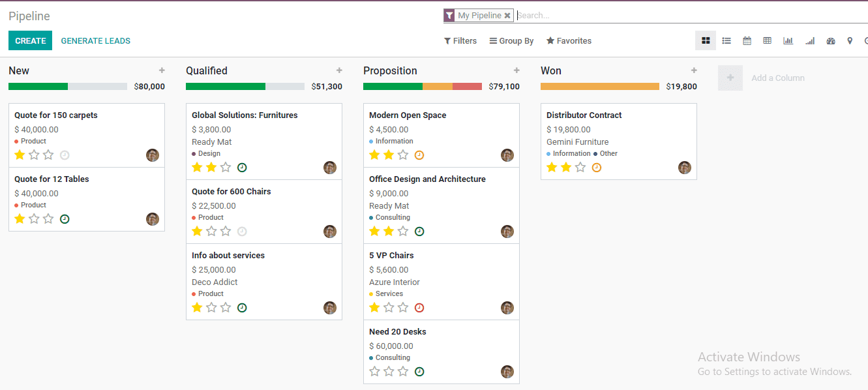Open Cohort view icon
The image size is (868, 390).
tap(810, 40)
